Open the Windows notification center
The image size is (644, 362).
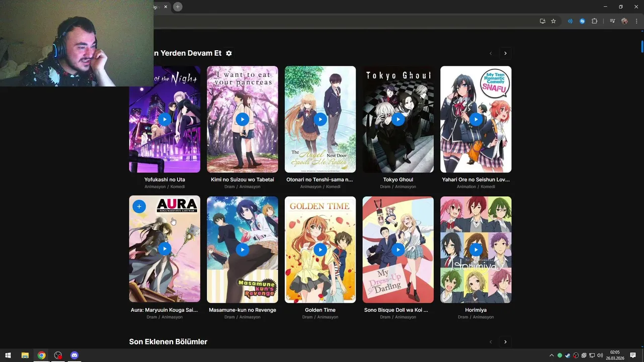(633, 355)
